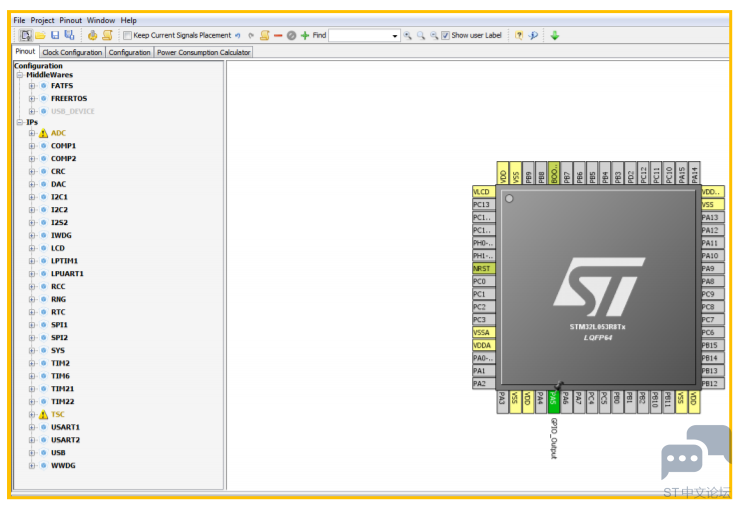Open the Power Consumption Calculator tab
Viewport: 740px width, 508px height.
pos(203,52)
